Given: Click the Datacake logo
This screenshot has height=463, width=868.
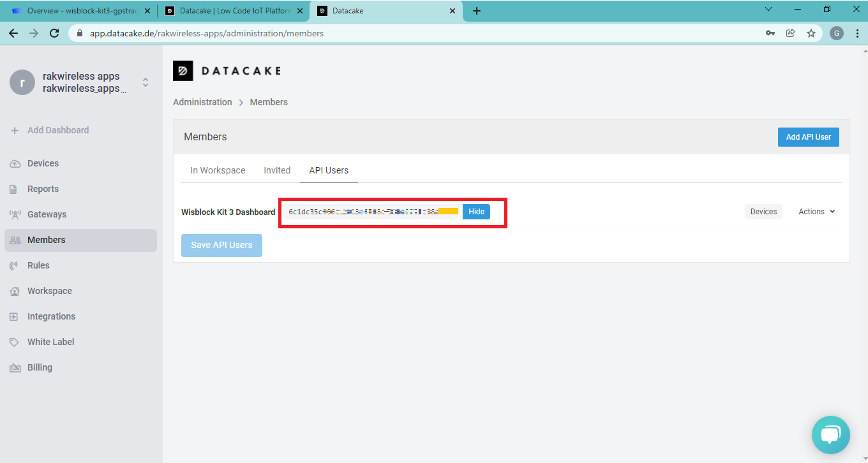Looking at the screenshot, I should [227, 71].
